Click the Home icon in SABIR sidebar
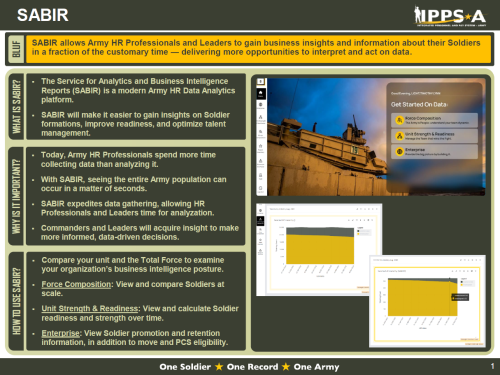The width and height of the screenshot is (500, 375). tap(261, 93)
